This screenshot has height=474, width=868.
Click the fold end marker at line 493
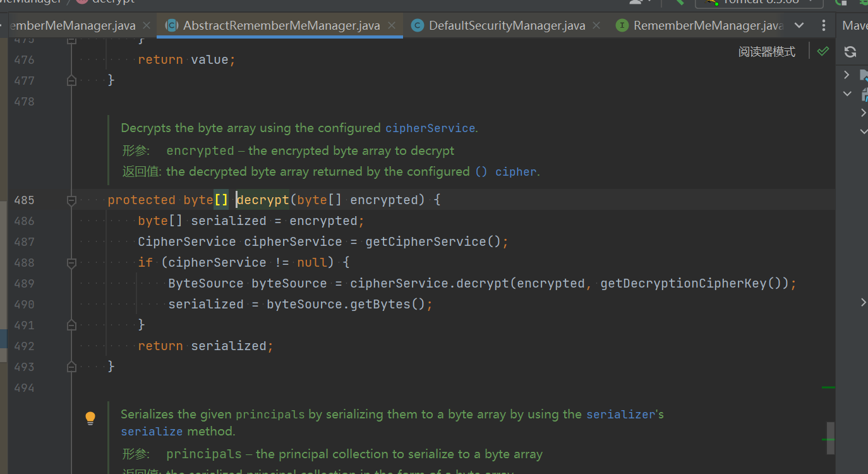[71, 367]
